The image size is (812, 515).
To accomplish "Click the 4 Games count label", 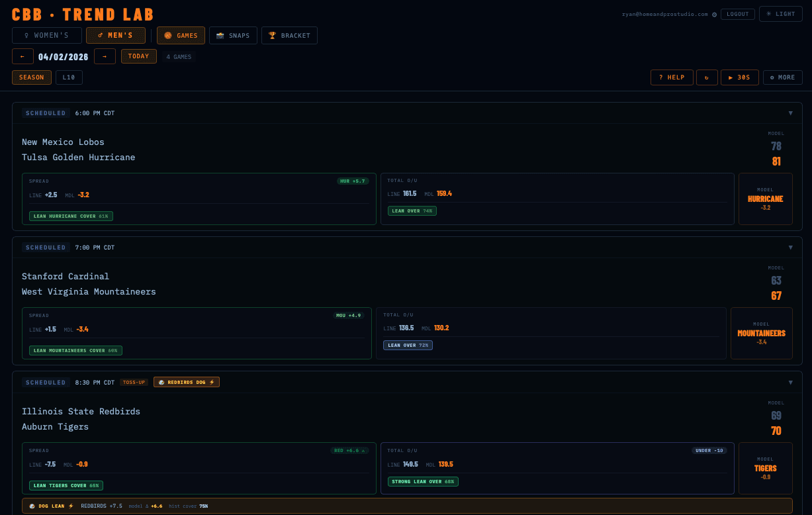I will point(179,57).
